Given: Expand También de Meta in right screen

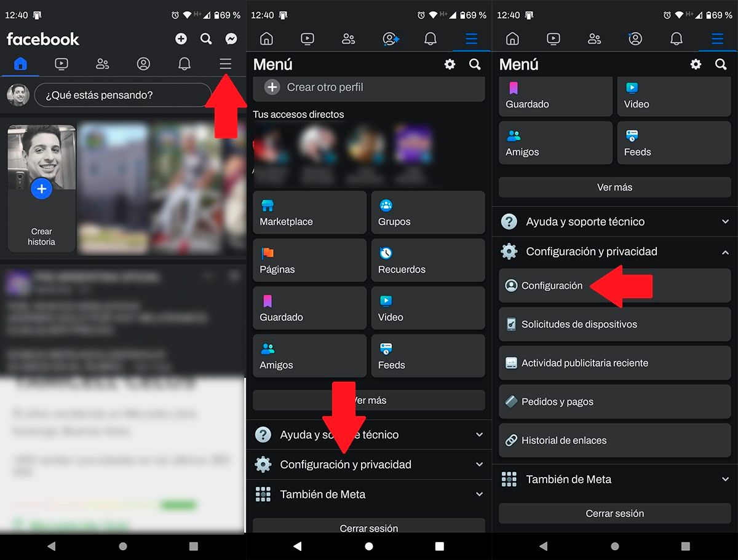Looking at the screenshot, I should click(x=615, y=479).
